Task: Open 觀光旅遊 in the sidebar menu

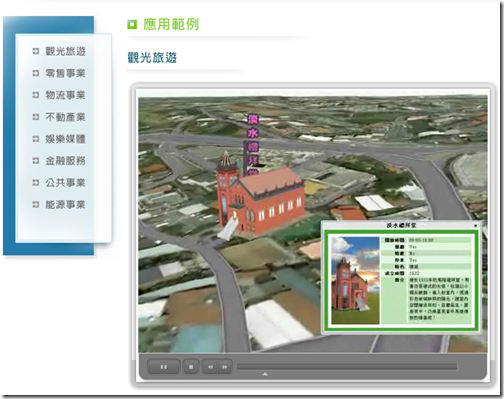Action: (x=65, y=51)
